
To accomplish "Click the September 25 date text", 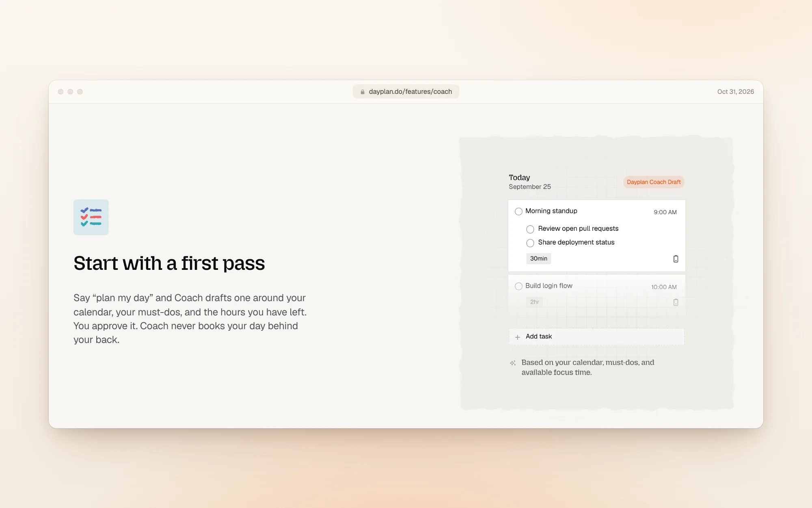I will (530, 187).
